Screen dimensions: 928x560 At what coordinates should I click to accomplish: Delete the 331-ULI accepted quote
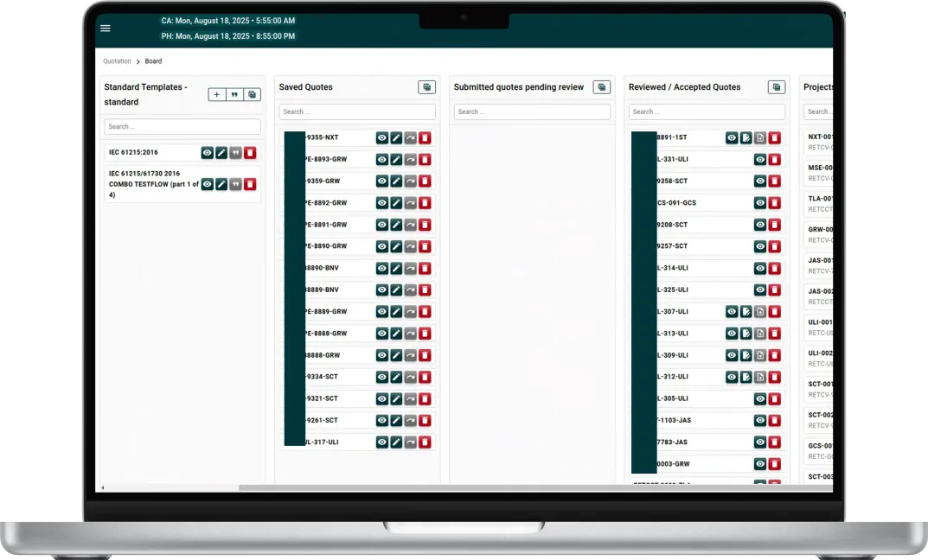(x=775, y=159)
